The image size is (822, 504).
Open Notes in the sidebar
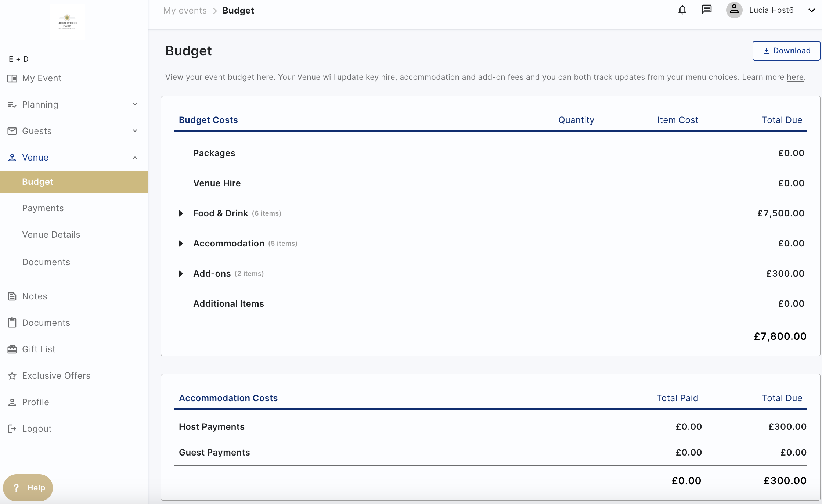click(x=34, y=296)
